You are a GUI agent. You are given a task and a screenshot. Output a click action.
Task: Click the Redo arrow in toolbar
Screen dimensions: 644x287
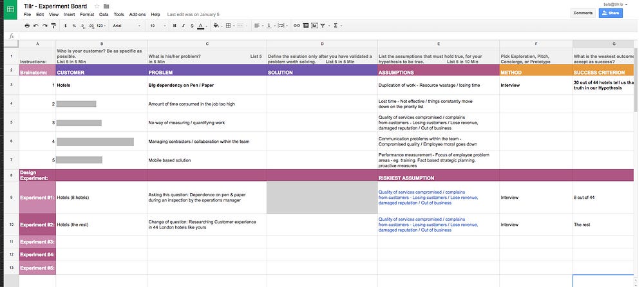click(44, 26)
